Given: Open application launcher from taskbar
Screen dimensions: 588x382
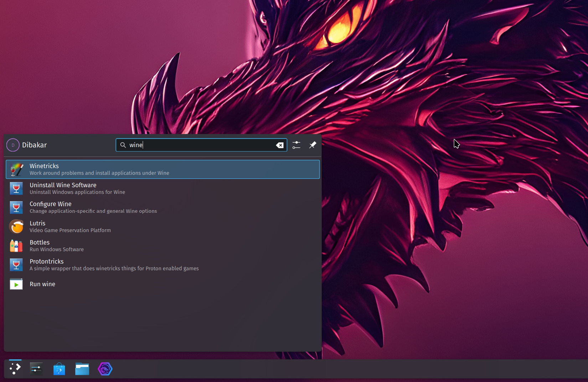Looking at the screenshot, I should pyautogui.click(x=15, y=368).
